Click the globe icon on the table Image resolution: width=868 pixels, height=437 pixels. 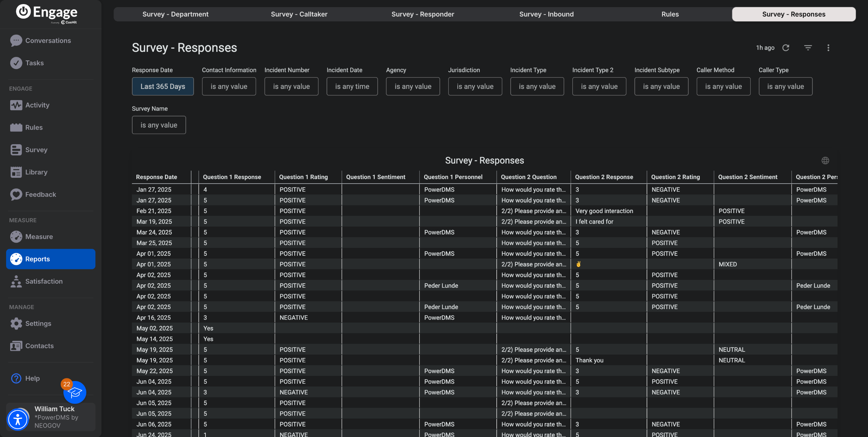[825, 160]
